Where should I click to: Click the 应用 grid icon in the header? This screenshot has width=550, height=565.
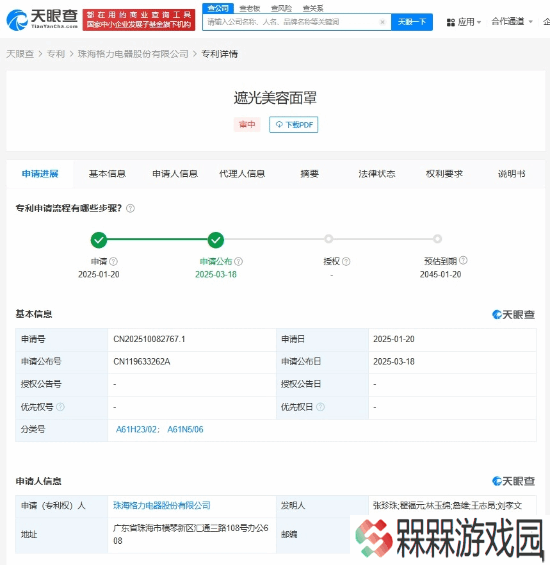tap(451, 22)
